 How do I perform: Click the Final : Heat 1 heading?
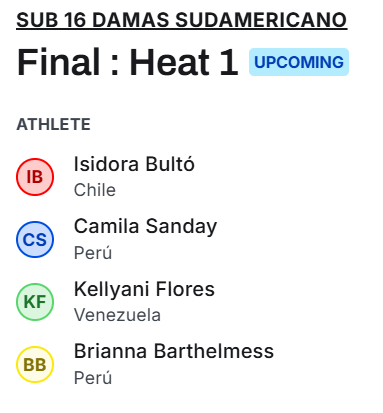tap(127, 62)
